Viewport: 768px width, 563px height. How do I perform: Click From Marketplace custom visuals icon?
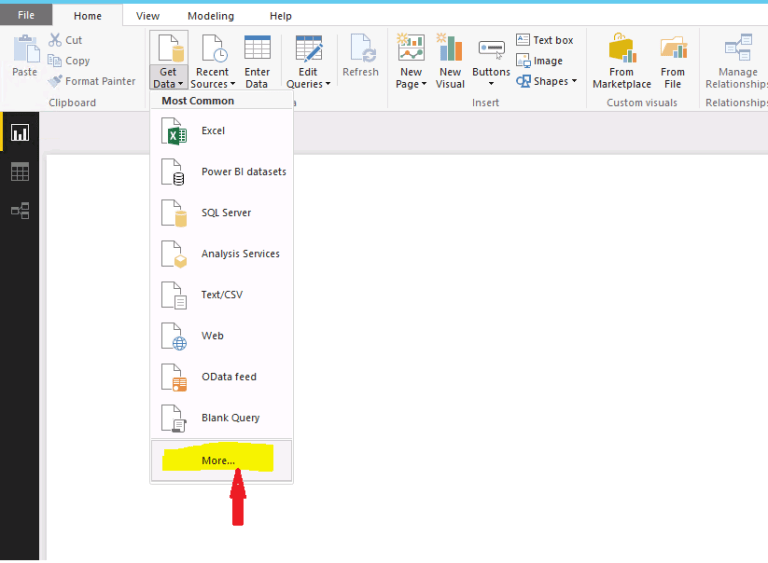622,48
